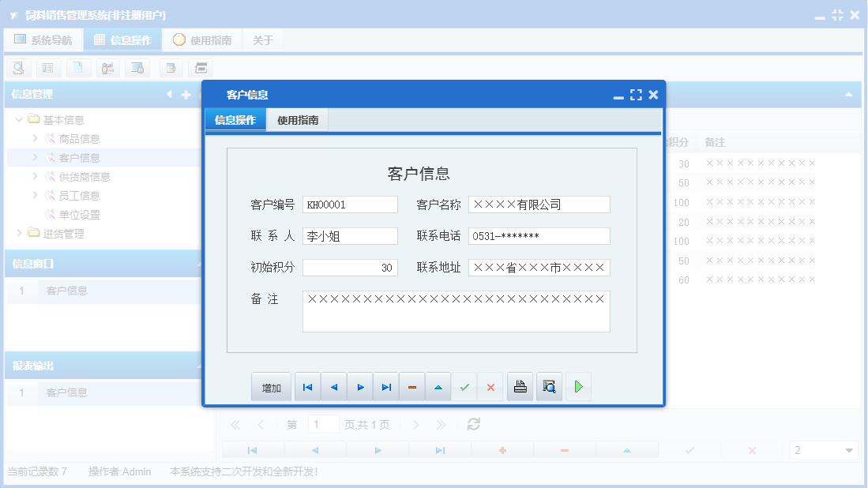Jump to the last record with the navigation button
Screen dimensions: 868x488
point(385,386)
